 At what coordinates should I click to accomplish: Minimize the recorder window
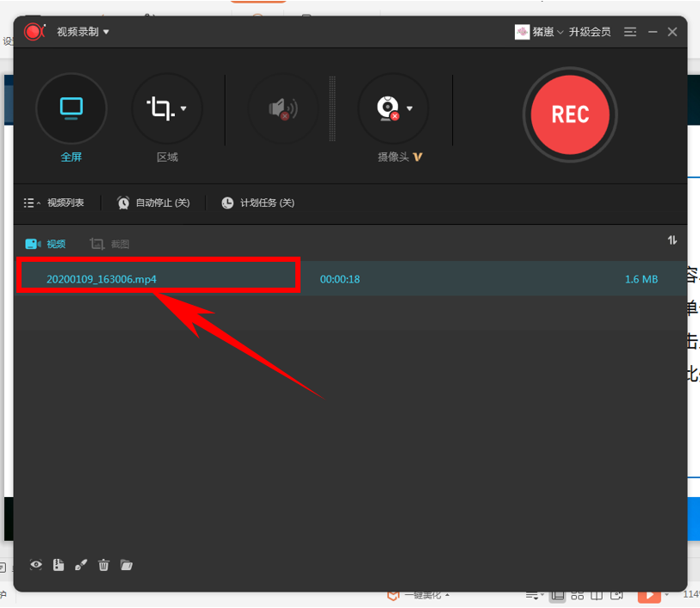(653, 32)
